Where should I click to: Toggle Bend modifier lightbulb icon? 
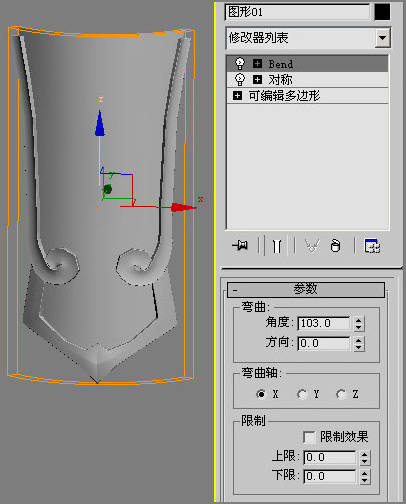pyautogui.click(x=240, y=63)
